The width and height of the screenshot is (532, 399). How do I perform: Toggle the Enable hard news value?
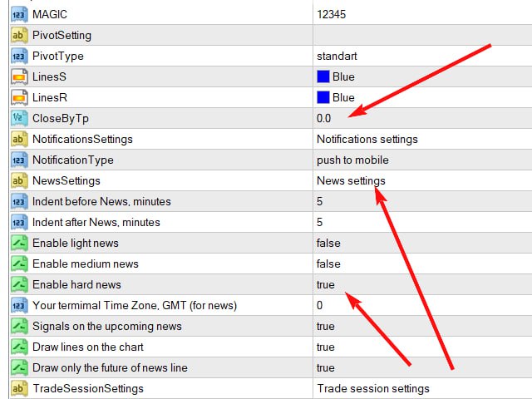(326, 284)
